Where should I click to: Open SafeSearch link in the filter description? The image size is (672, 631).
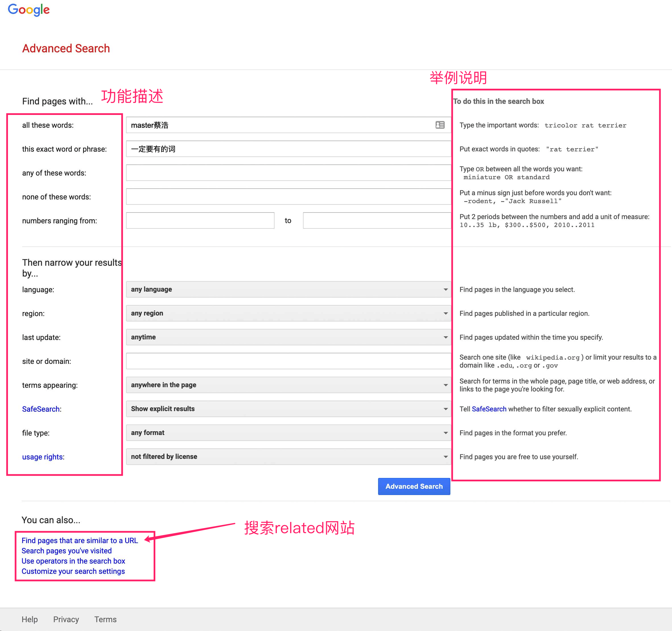[x=489, y=409]
